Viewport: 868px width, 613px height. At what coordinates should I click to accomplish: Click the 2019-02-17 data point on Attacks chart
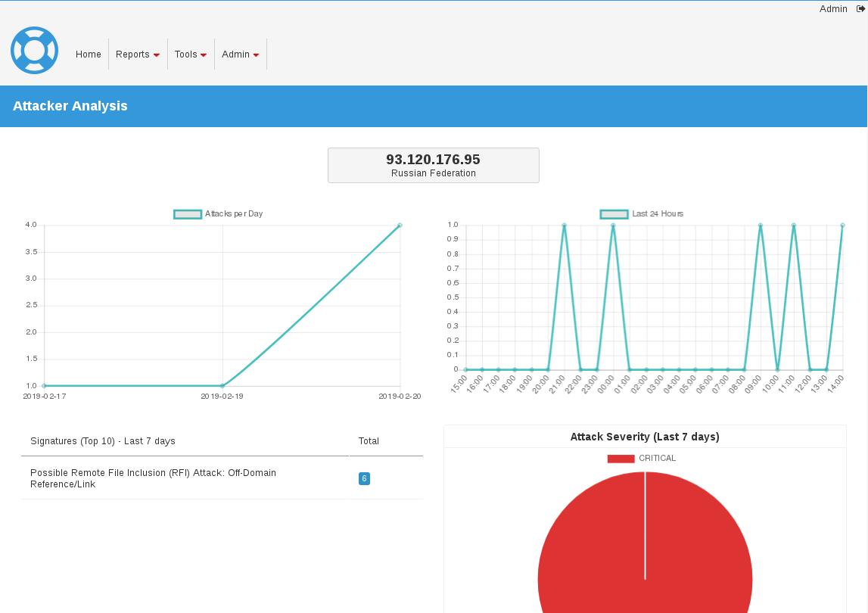pos(45,385)
